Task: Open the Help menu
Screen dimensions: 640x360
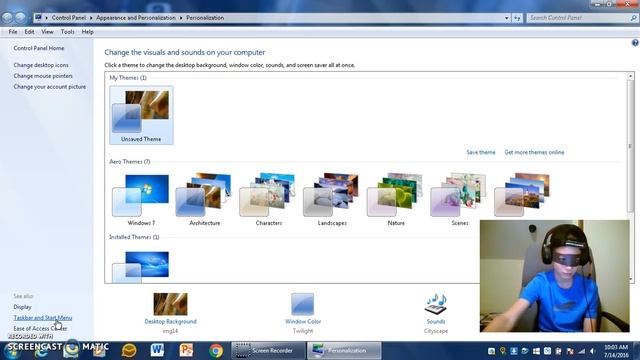Action: 87,32
